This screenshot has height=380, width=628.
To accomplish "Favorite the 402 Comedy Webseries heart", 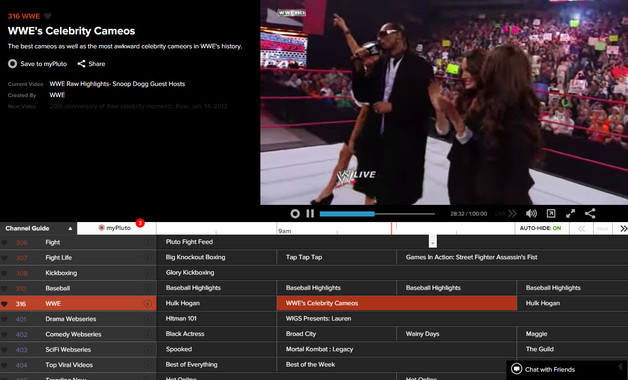I will point(4,335).
